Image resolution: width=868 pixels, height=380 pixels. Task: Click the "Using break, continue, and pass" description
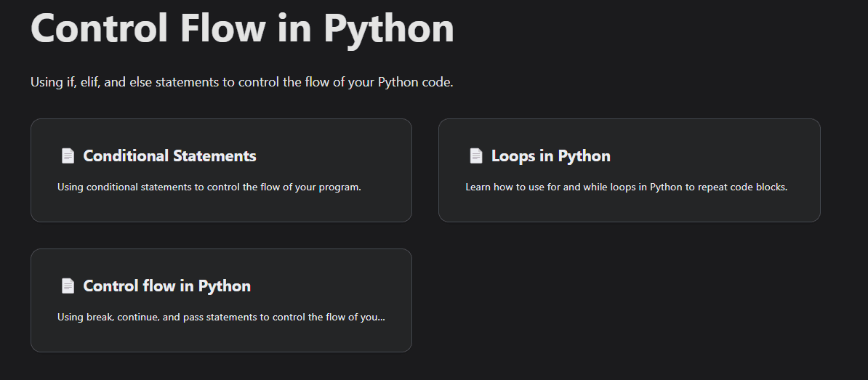pos(218,317)
